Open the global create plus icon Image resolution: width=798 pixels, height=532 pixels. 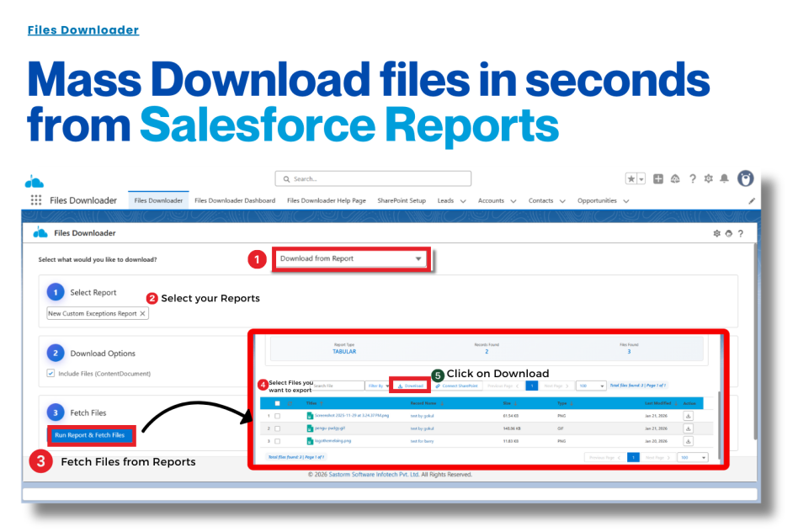658,178
